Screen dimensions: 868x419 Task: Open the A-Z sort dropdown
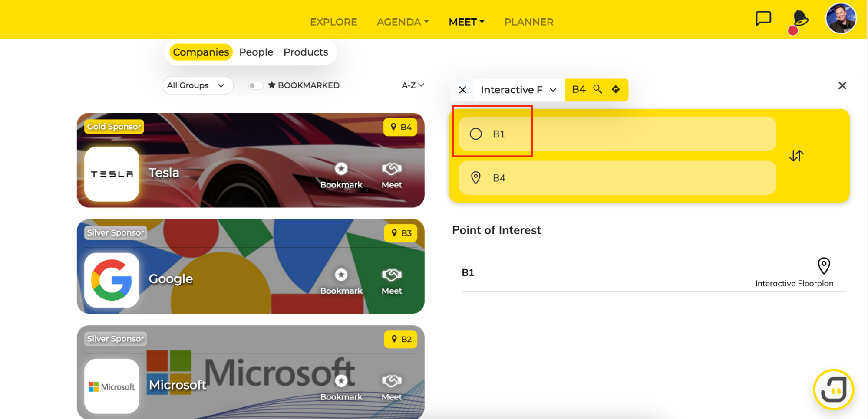(x=413, y=85)
